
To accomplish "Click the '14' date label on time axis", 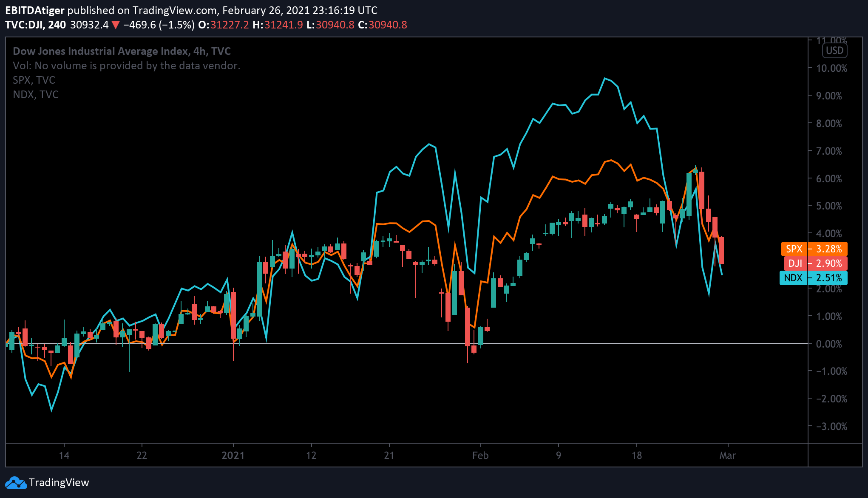I will (64, 456).
